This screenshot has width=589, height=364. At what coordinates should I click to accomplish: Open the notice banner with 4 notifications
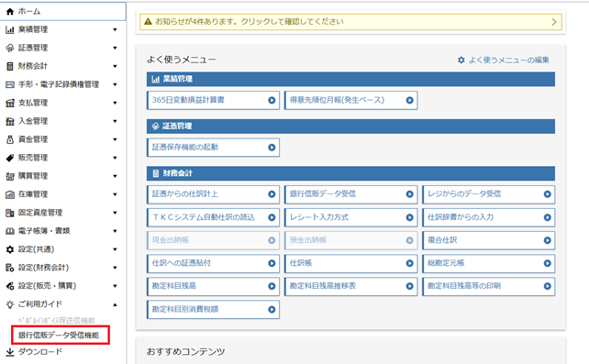[350, 22]
